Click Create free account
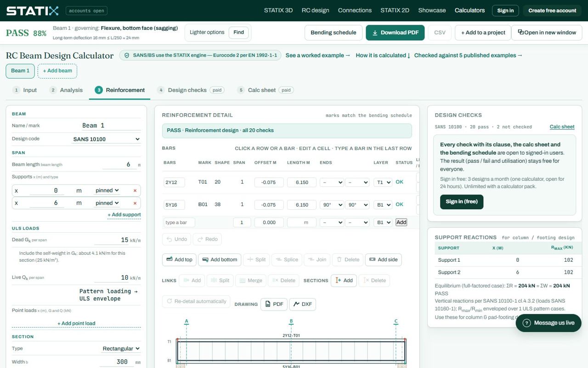The width and height of the screenshot is (588, 368). [x=552, y=11]
